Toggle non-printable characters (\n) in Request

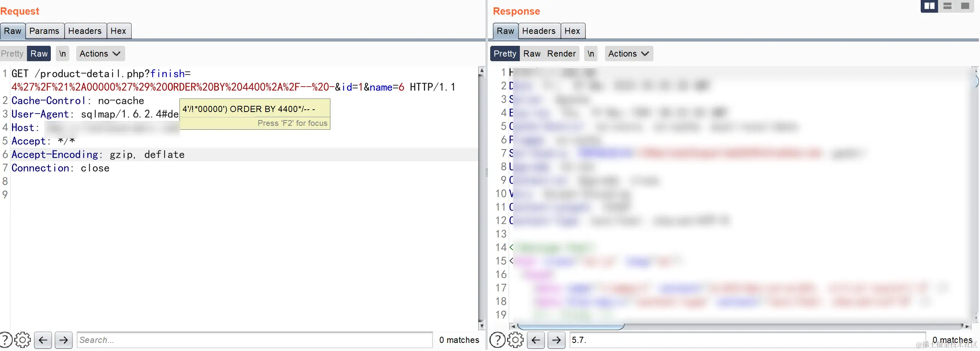pos(62,53)
